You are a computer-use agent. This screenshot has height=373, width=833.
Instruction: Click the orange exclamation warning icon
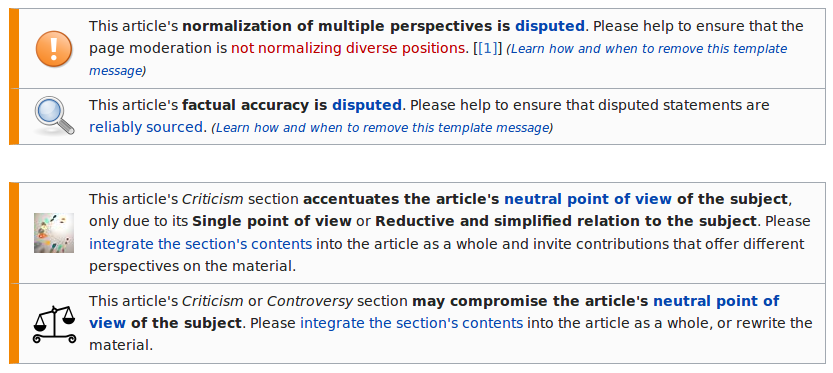click(54, 49)
